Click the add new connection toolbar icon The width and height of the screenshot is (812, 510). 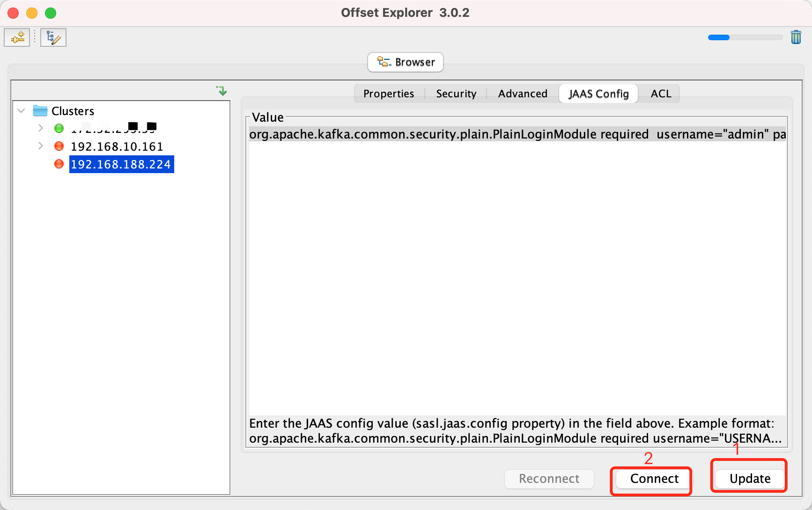point(17,37)
